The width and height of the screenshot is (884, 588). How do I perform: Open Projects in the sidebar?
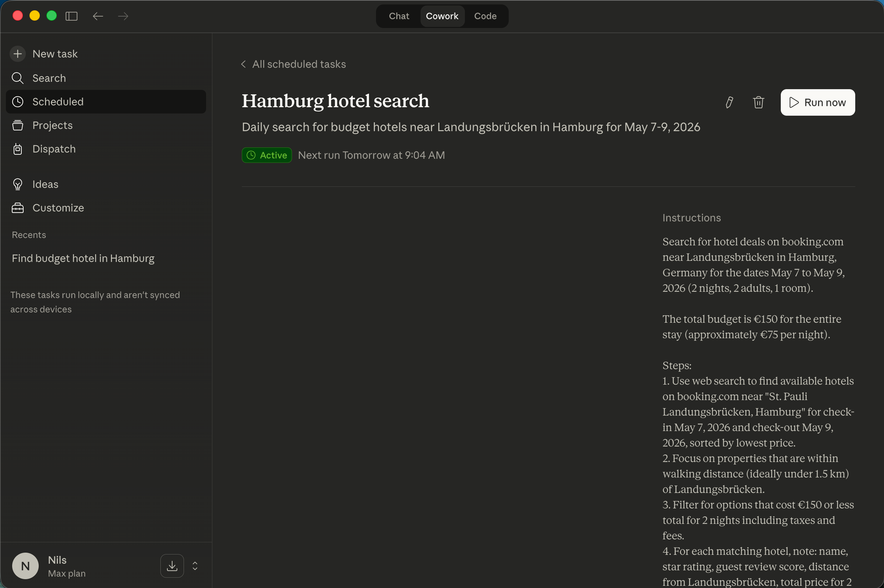(x=106, y=125)
